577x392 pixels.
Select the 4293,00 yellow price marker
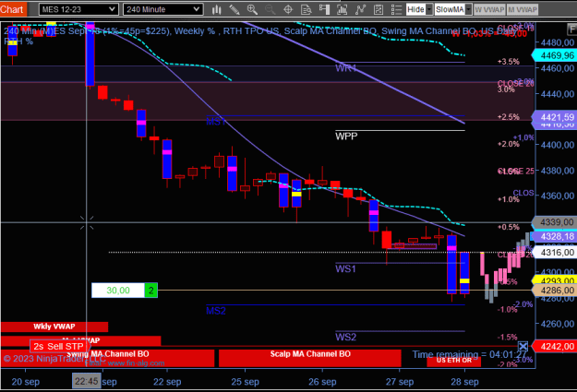click(x=555, y=280)
